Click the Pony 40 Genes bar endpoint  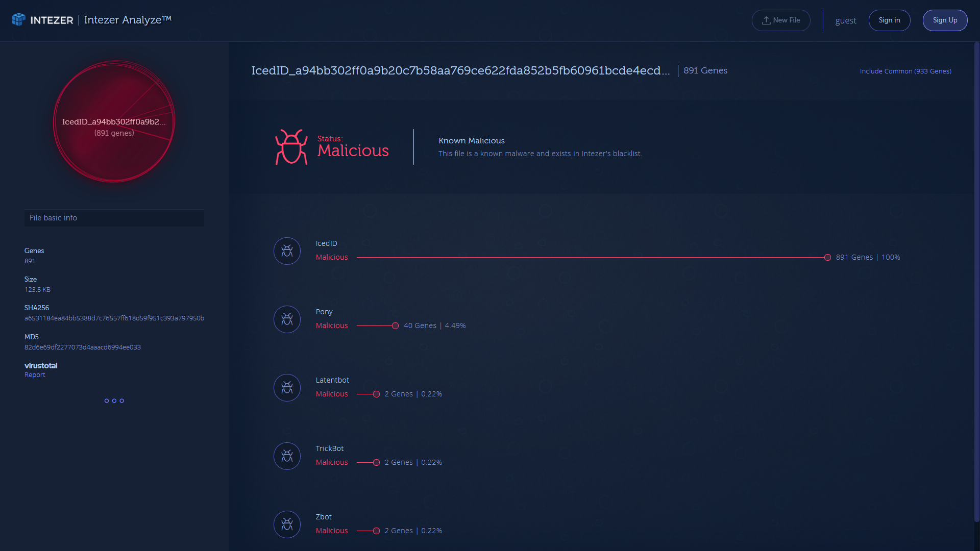pos(395,326)
